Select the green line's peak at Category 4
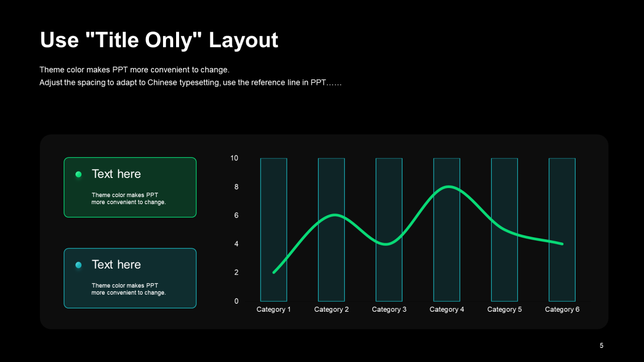644x362 pixels. click(447, 187)
